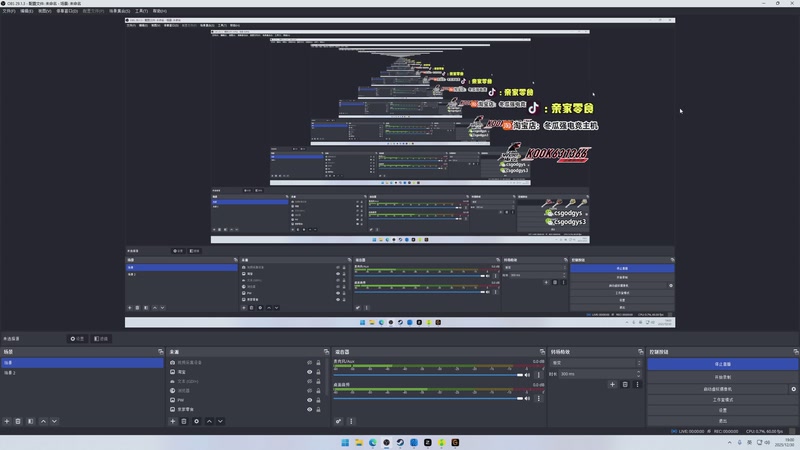Open audio mixer three-dot menu at bottom
Image resolution: width=800 pixels, height=450 pixels.
click(351, 421)
